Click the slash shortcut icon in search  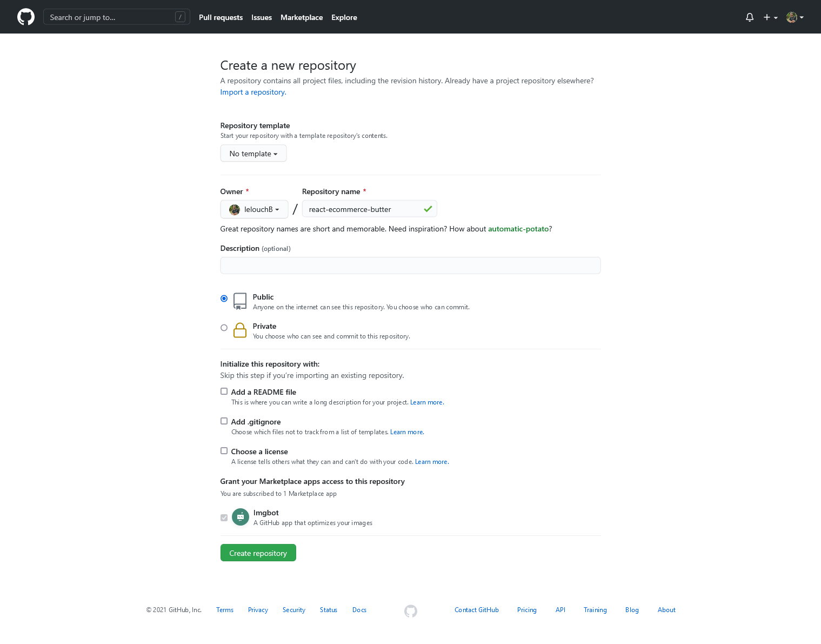click(180, 17)
